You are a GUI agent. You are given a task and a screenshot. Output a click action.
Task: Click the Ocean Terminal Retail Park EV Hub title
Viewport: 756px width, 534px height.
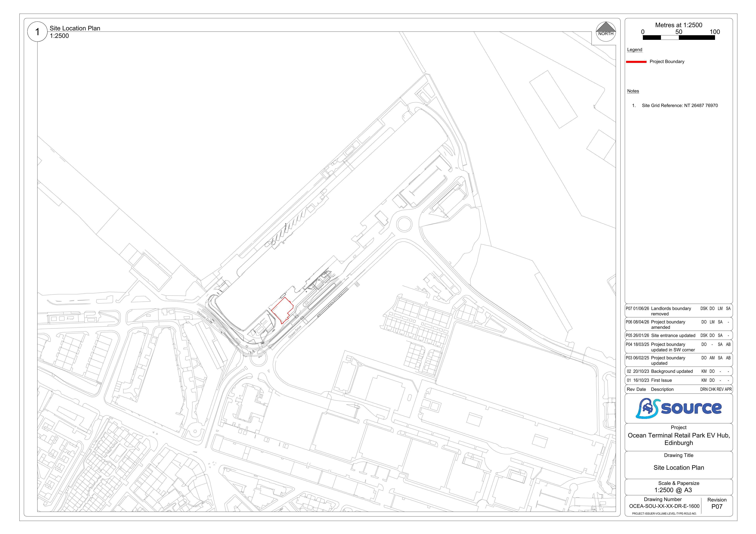point(679,439)
